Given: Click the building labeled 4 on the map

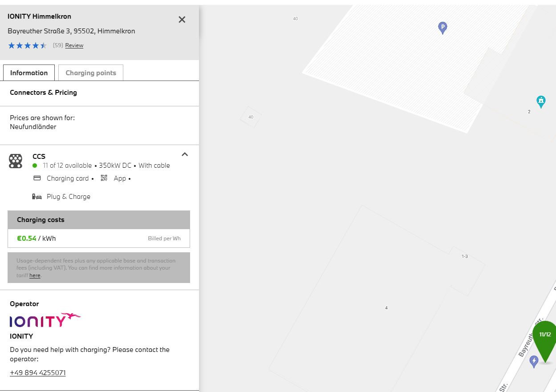Looking at the screenshot, I should click(386, 308).
